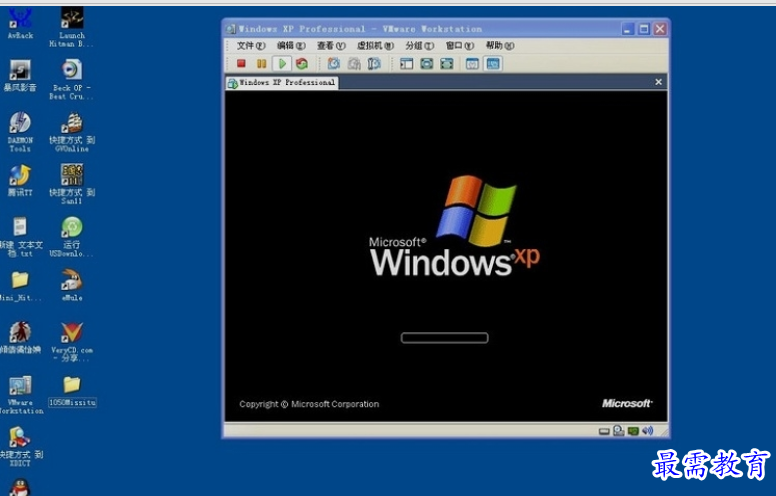Select the 1050Missitu folder on desktop
This screenshot has width=776, height=496.
tap(72, 391)
